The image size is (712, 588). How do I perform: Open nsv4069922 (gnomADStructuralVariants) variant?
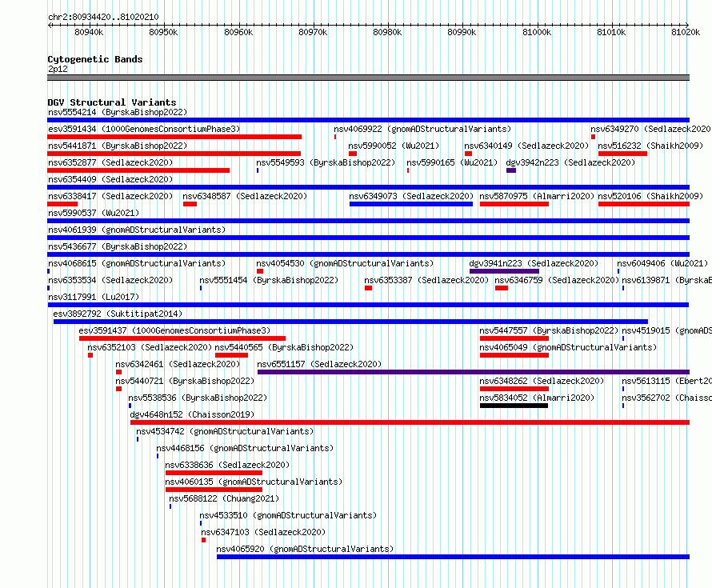422,129
